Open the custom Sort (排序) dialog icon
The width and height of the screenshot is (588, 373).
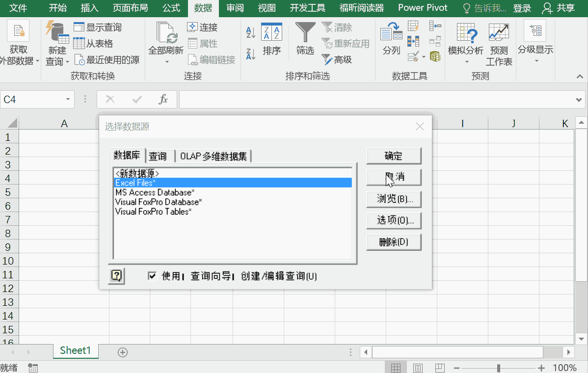point(271,38)
